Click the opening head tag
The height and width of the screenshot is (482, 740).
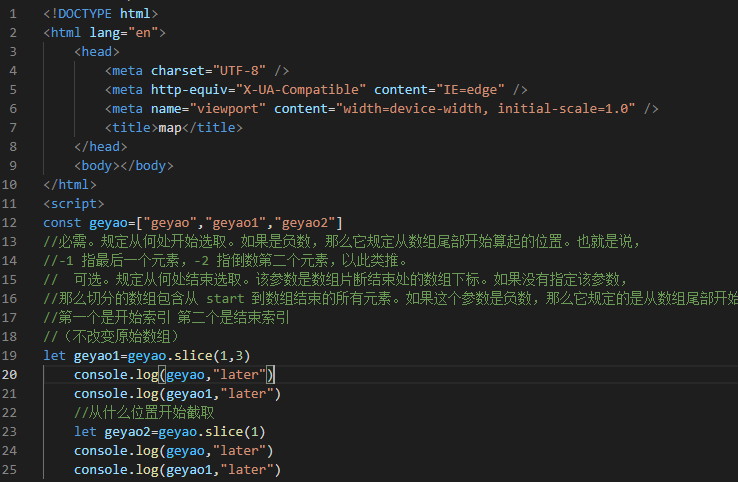coord(97,52)
